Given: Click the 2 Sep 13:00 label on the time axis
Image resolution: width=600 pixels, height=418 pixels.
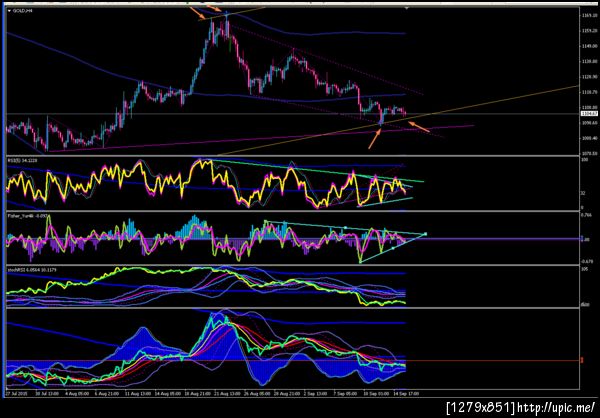Looking at the screenshot, I should pos(316,393).
